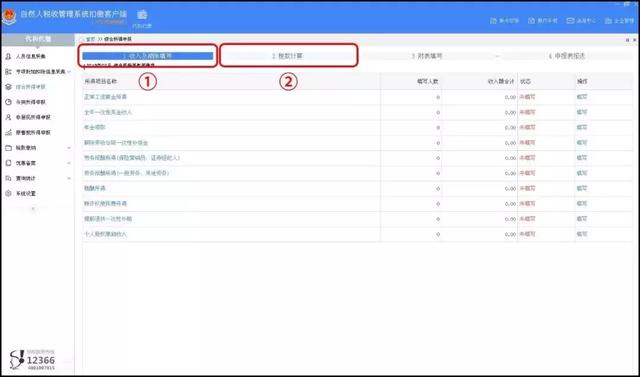Image resolution: width=640 pixels, height=377 pixels.
Task: Select the 稿酬所得 row name
Action: tap(95, 188)
